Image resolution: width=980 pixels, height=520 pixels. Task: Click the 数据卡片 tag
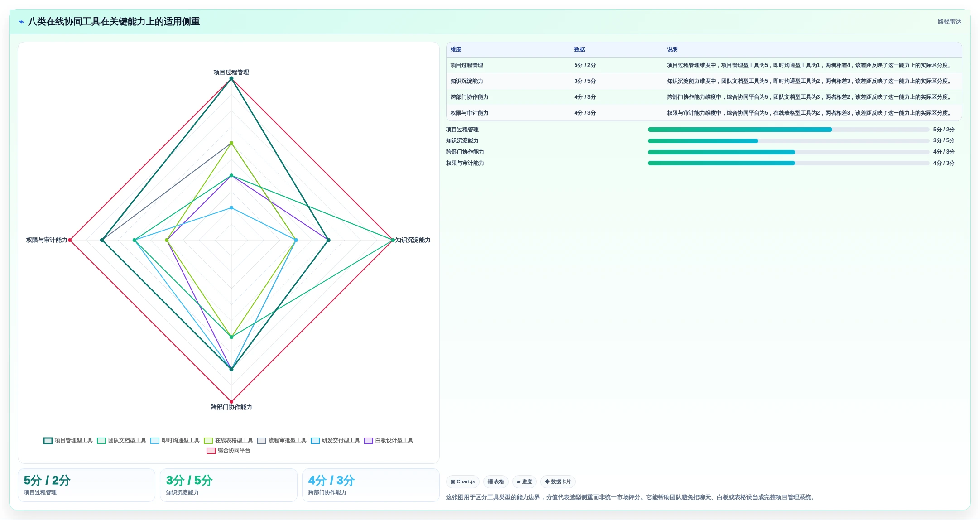click(558, 481)
